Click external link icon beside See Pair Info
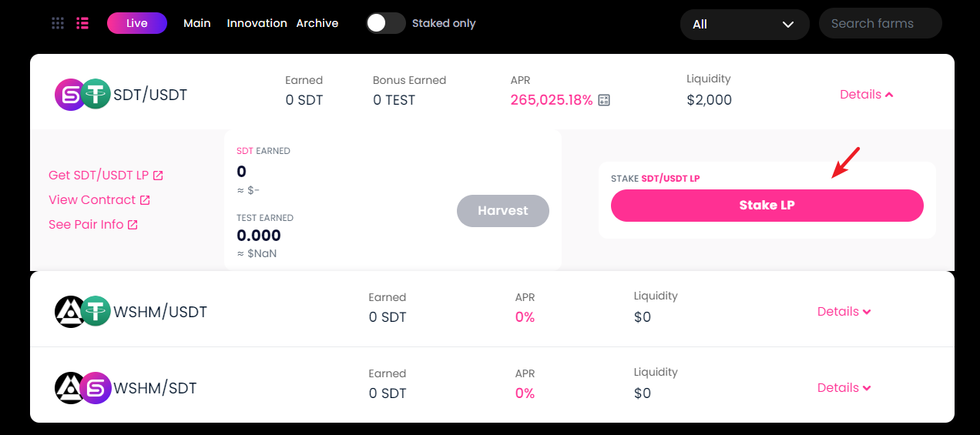This screenshot has height=435, width=980. 133,225
